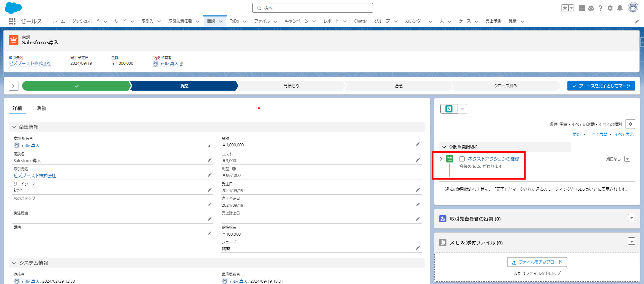Edit the 金額 field pencil
Viewport: 644px width, 284px height.
(418, 144)
